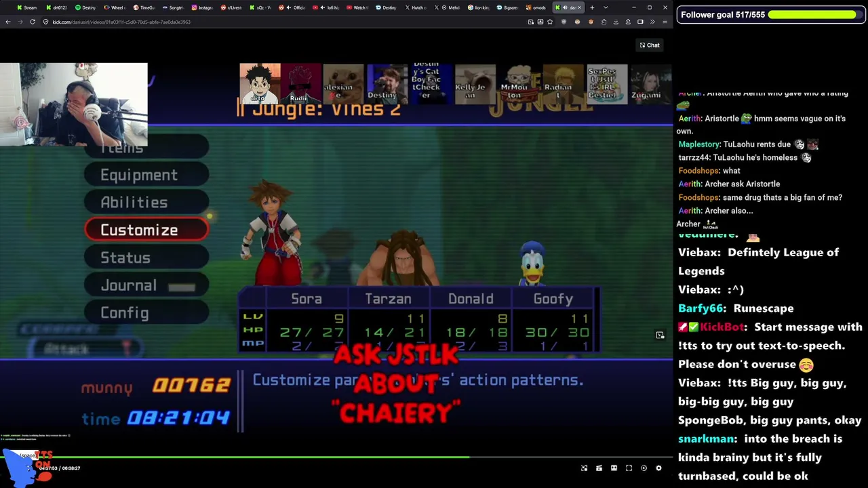The height and width of the screenshot is (488, 868).
Task: Click the drto avatar in the overlay
Action: point(260,83)
